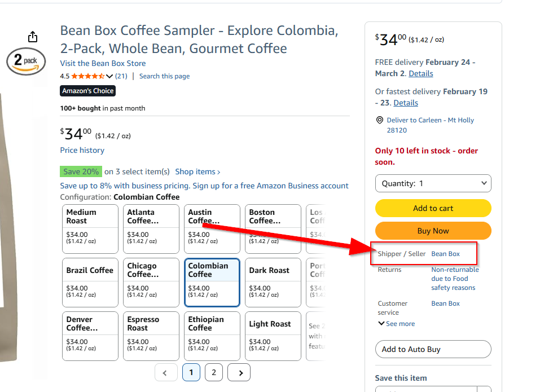553x392 pixels.
Task: Expand the See more seller details
Action: click(x=396, y=324)
